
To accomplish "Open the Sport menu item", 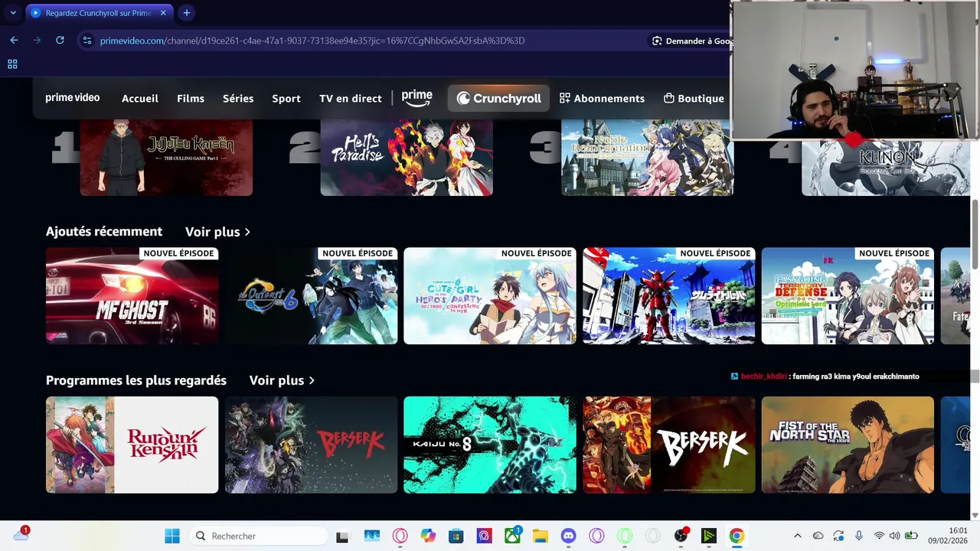I will click(286, 98).
